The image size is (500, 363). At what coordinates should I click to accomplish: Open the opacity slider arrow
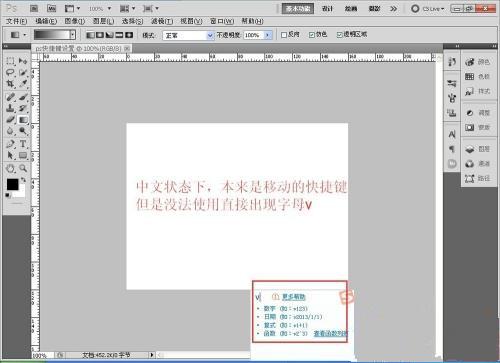268,35
